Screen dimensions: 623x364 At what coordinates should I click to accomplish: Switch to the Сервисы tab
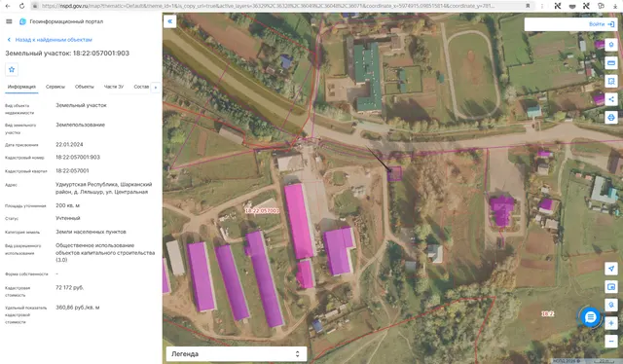point(55,87)
